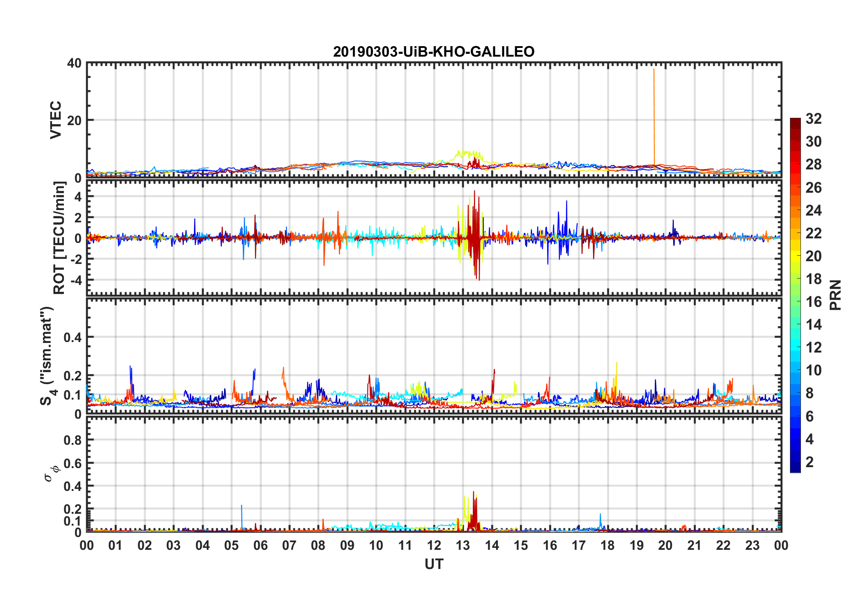868x590 pixels.
Task: Click the 17 hour label on the UT axis
Action: [579, 545]
